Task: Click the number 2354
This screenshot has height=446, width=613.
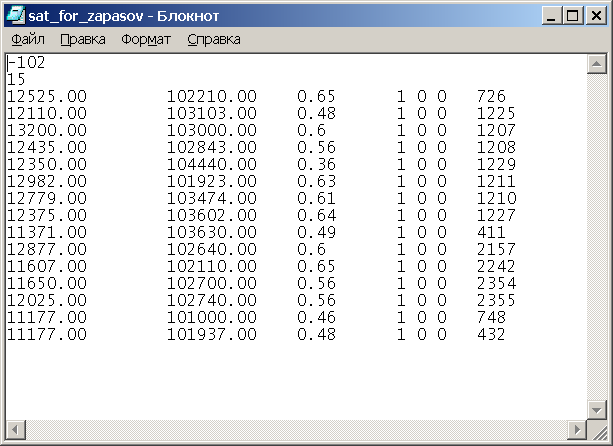Action: coord(496,283)
